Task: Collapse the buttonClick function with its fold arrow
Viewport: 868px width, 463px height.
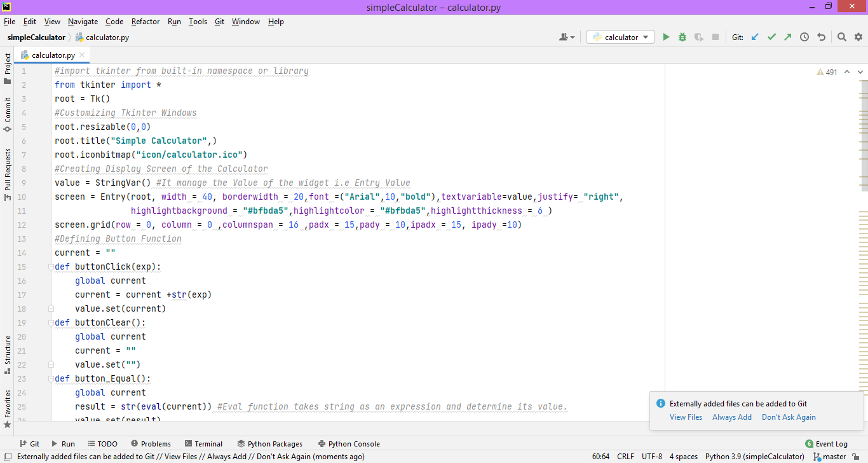Action: (51, 266)
